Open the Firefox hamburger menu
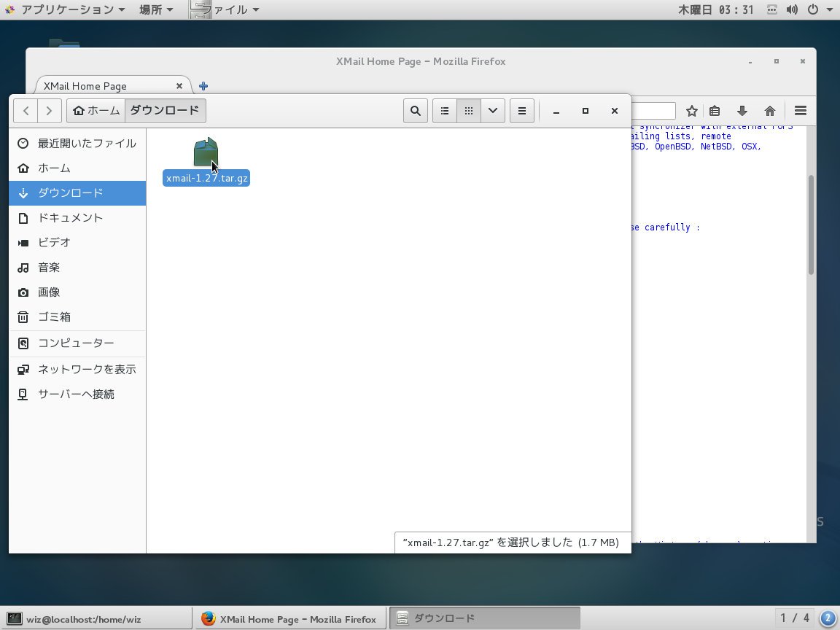 801,111
